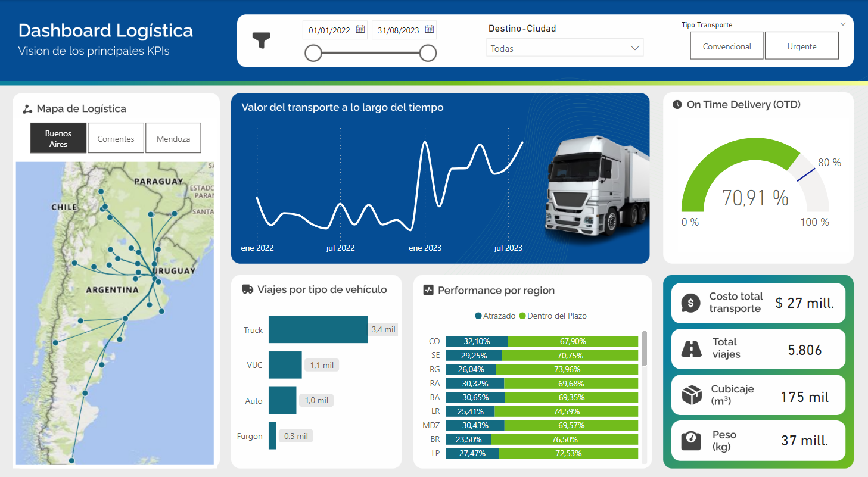Click the Performance por region scrollbar
The width and height of the screenshot is (868, 477).
(643, 349)
